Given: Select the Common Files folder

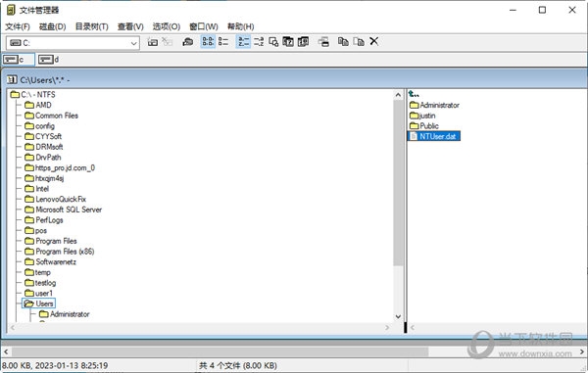Looking at the screenshot, I should pos(52,116).
